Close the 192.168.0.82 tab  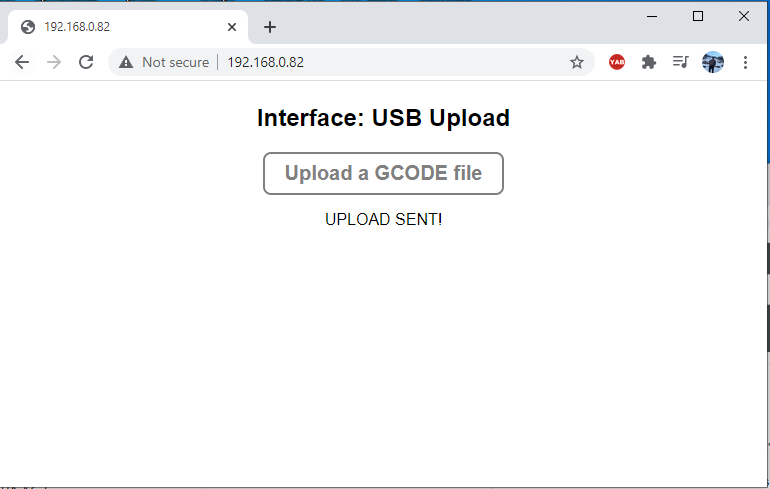pos(232,27)
